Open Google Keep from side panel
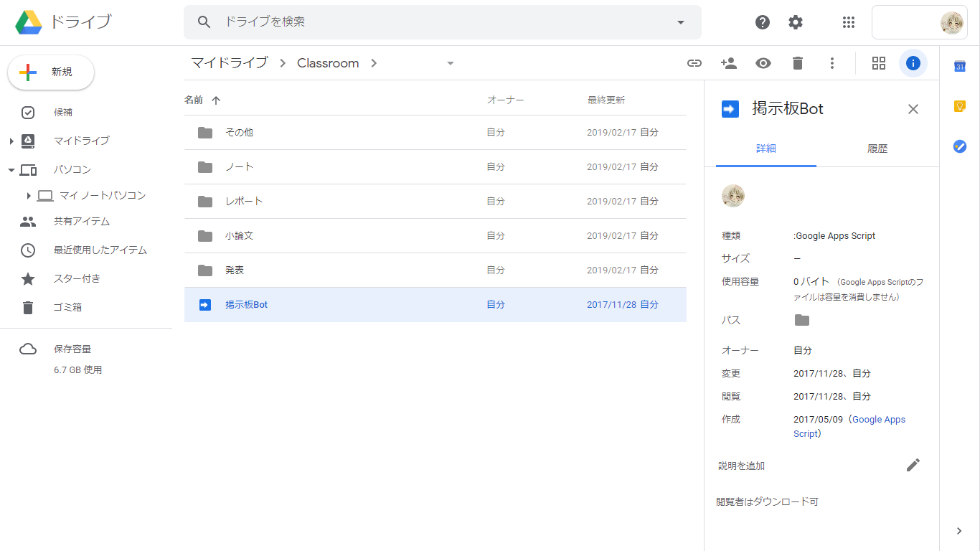 coord(959,106)
